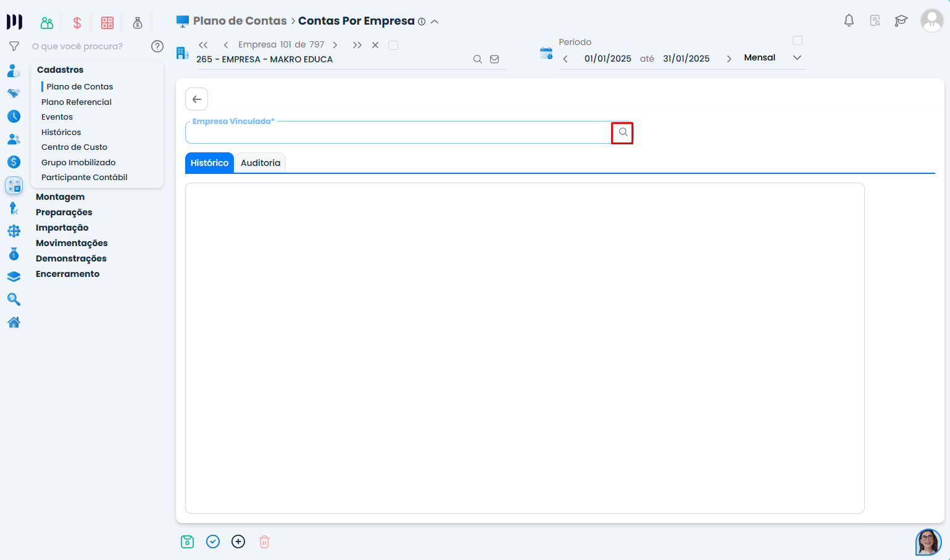Click the red trash delete icon

[x=264, y=541]
